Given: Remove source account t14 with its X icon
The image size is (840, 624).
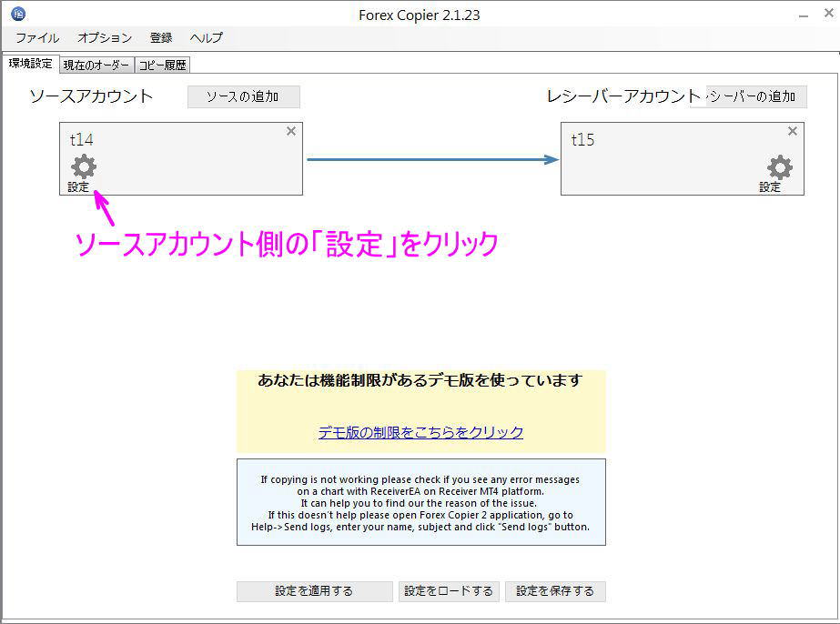Looking at the screenshot, I should point(291,131).
